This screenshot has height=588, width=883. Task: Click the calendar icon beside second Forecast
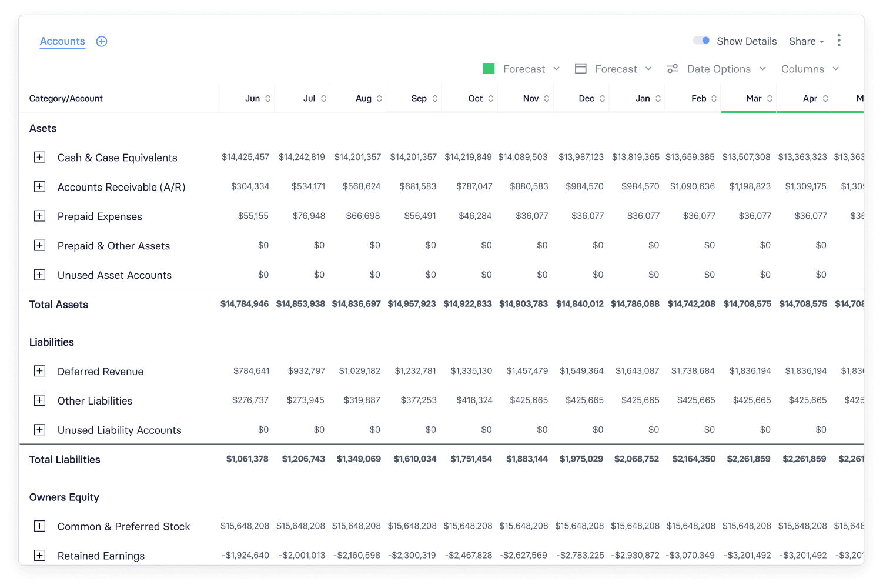coord(581,69)
